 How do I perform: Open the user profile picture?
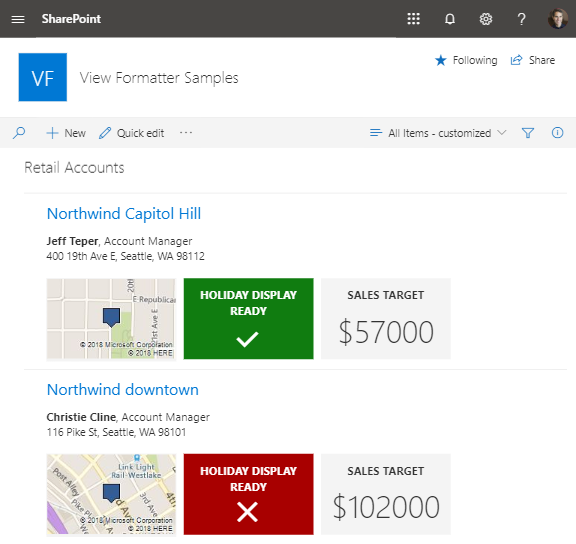click(558, 18)
